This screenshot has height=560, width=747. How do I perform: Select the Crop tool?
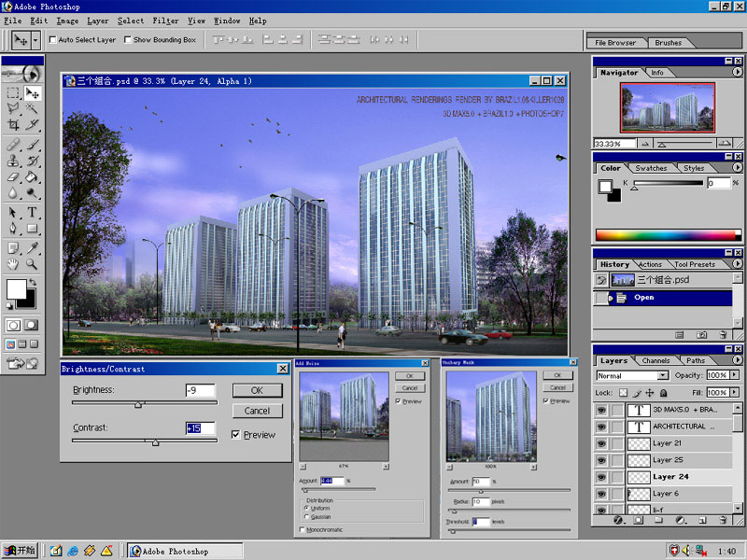coord(13,125)
